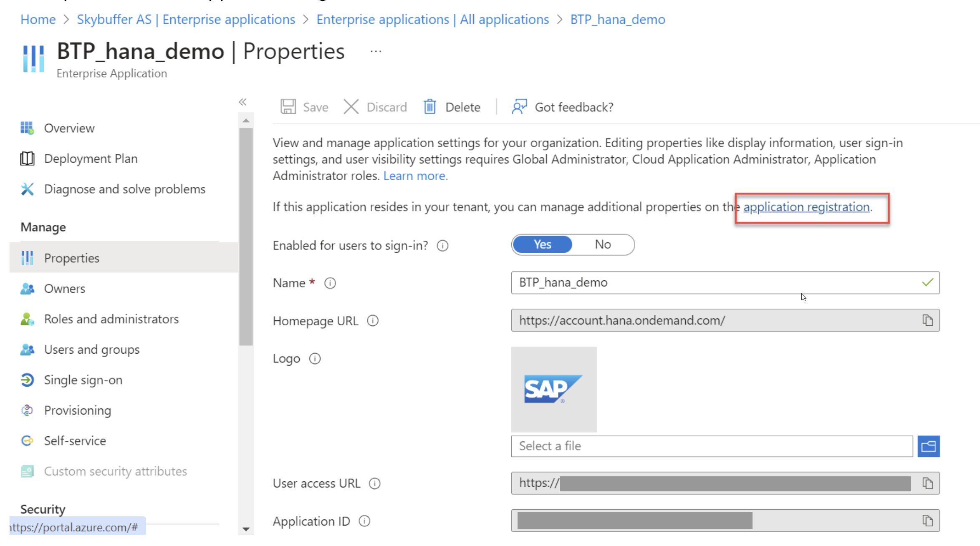Image resolution: width=980 pixels, height=546 pixels.
Task: Click the Save button label
Action: pyautogui.click(x=316, y=107)
